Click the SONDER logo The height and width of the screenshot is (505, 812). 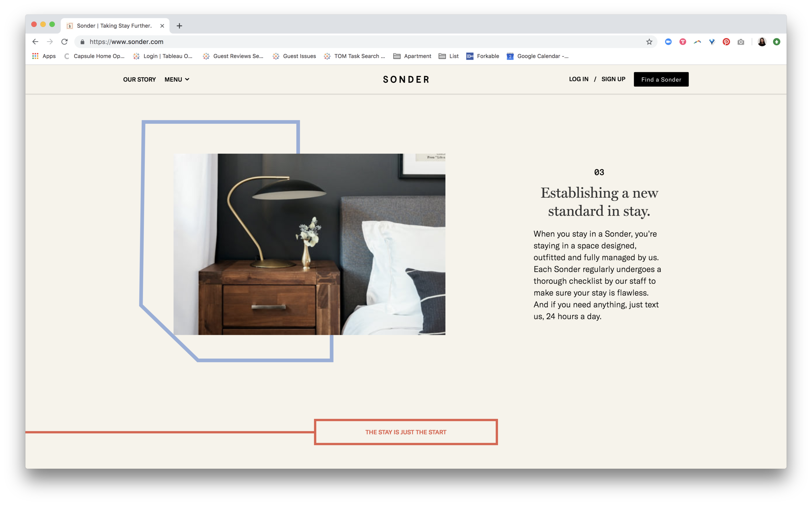pos(406,80)
